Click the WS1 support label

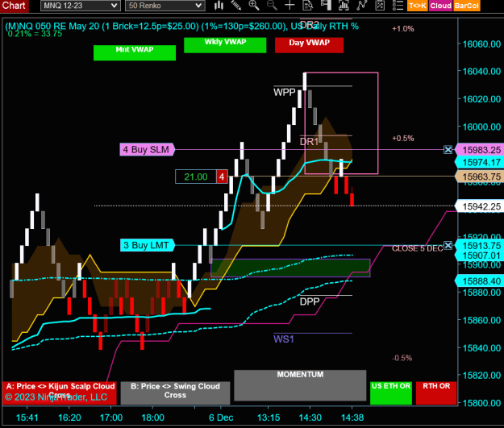coord(284,339)
